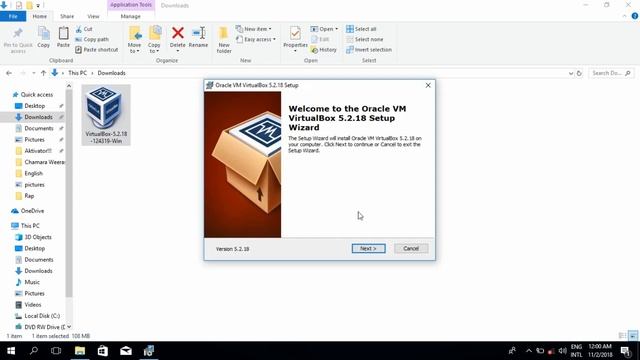Select Desktop under Quick access
Viewport: 640px width, 360px height.
click(35, 106)
